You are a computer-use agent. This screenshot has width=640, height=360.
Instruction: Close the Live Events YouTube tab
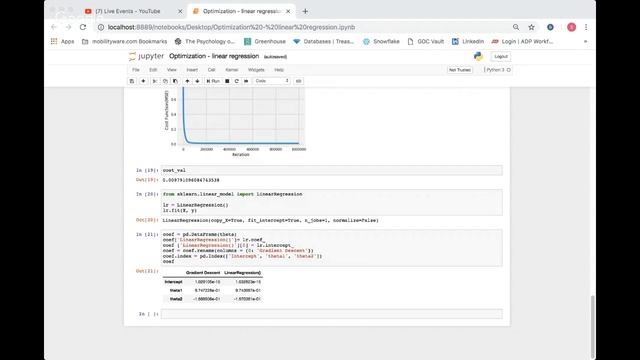pyautogui.click(x=180, y=11)
